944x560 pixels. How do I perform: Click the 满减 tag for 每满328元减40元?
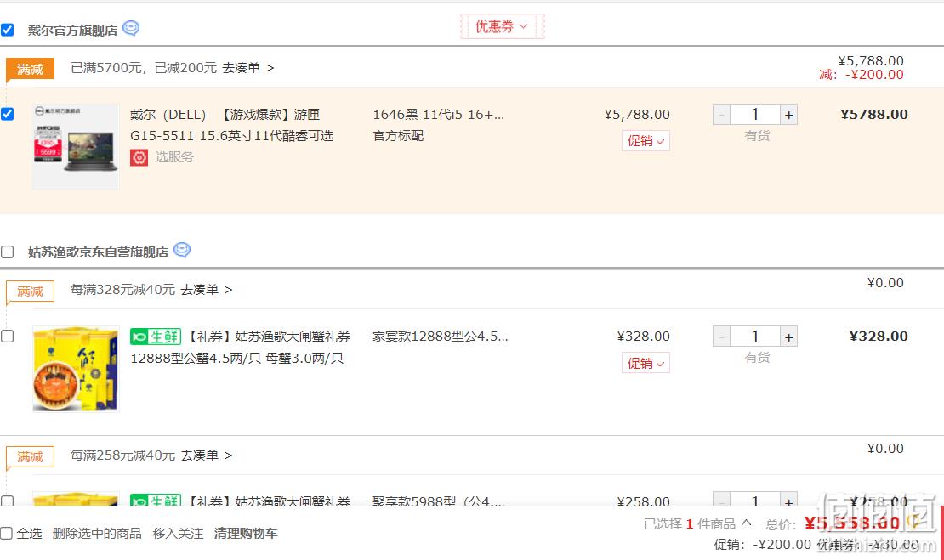click(30, 291)
